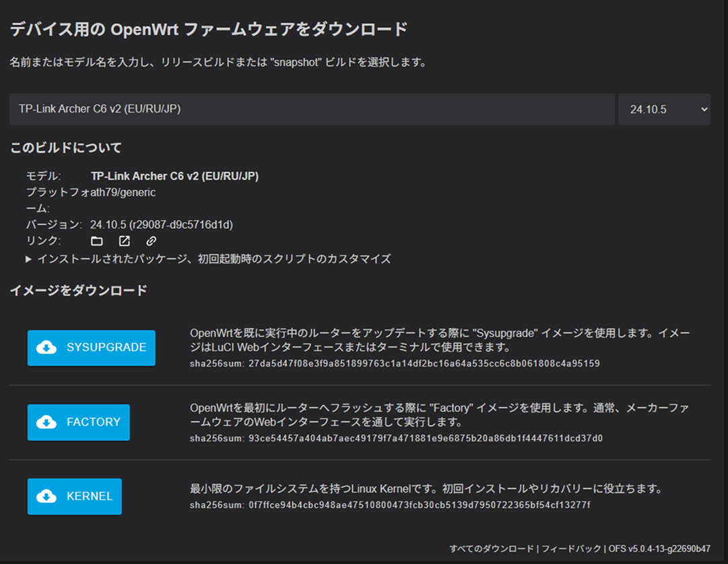Click bold model name TP-Link Archer C6 v2
The width and height of the screenshot is (728, 564).
174,176
